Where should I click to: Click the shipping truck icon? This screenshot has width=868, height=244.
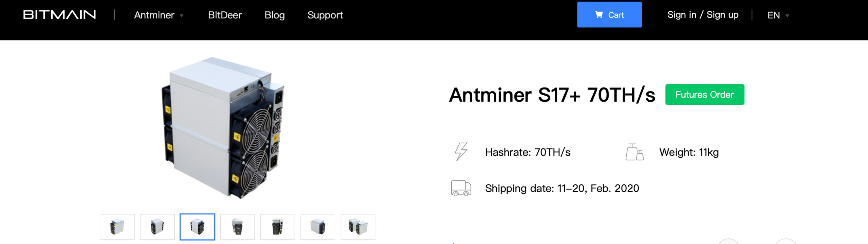pyautogui.click(x=461, y=188)
